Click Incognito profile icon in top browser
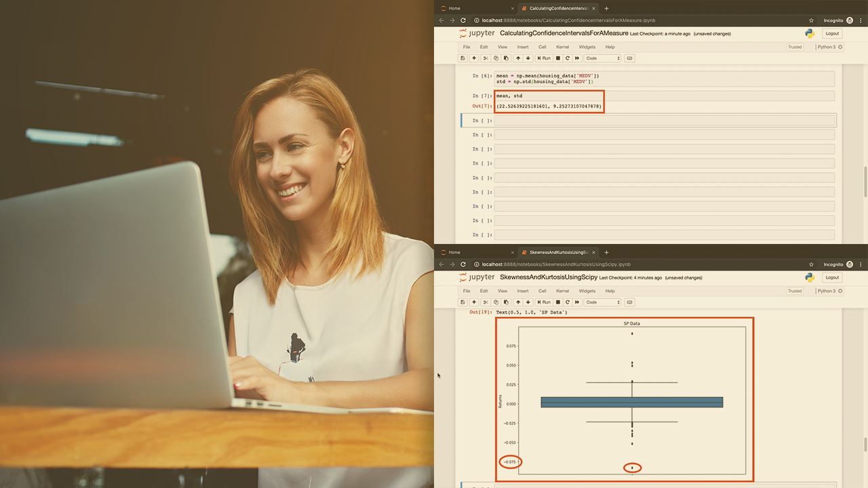Screen dimensions: 868x488 click(x=850, y=20)
